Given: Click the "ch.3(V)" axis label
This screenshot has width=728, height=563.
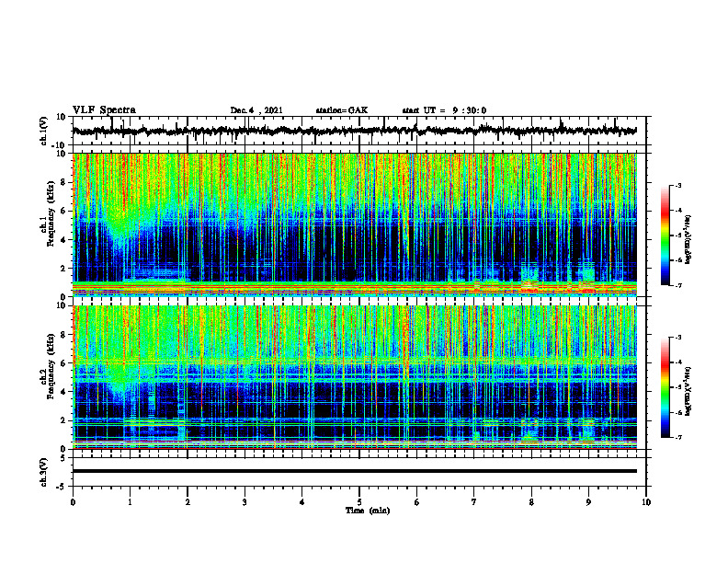Looking at the screenshot, I should [x=44, y=472].
